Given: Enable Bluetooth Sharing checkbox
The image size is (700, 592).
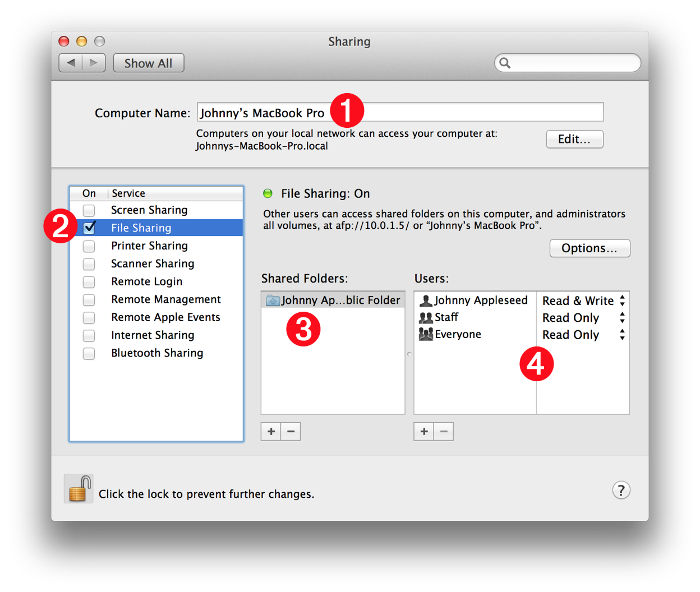Looking at the screenshot, I should click(x=89, y=354).
